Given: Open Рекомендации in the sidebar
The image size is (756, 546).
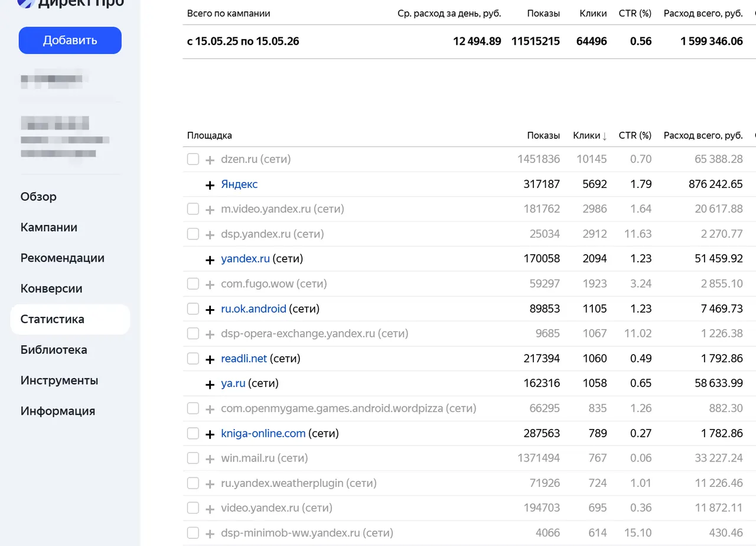Looking at the screenshot, I should coord(63,258).
